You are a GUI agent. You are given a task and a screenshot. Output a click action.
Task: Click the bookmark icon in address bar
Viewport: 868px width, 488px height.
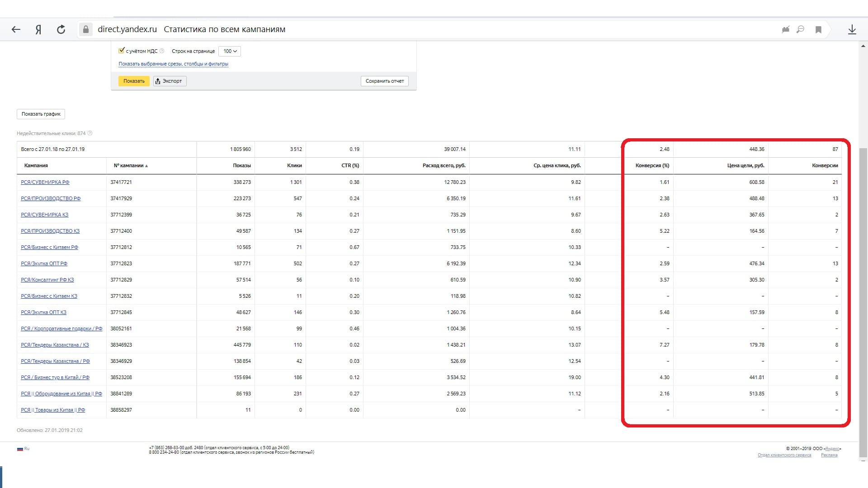click(x=818, y=29)
